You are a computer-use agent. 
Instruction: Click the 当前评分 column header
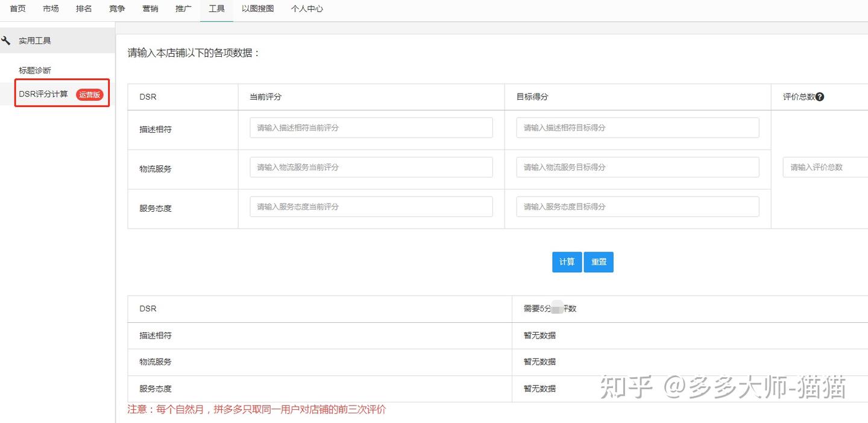click(266, 97)
